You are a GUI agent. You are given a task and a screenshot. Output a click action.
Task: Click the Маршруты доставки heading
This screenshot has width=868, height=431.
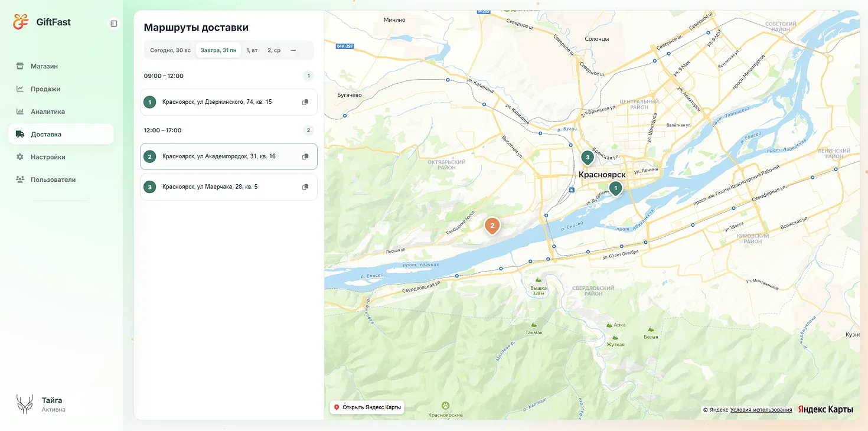196,27
